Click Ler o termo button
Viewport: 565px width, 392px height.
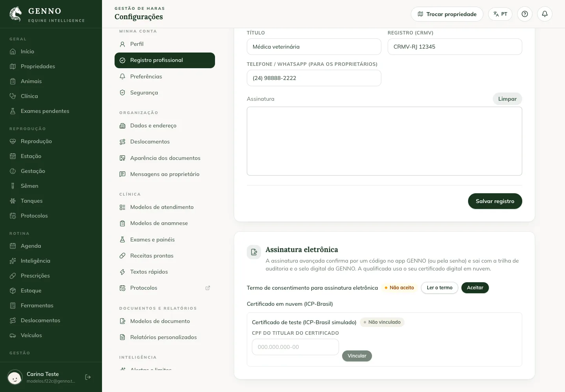(439, 288)
